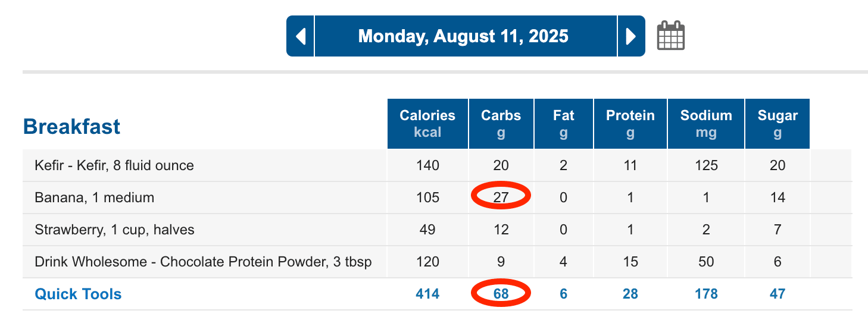868x323 pixels.
Task: Go to next day with right arrow
Action: (631, 36)
